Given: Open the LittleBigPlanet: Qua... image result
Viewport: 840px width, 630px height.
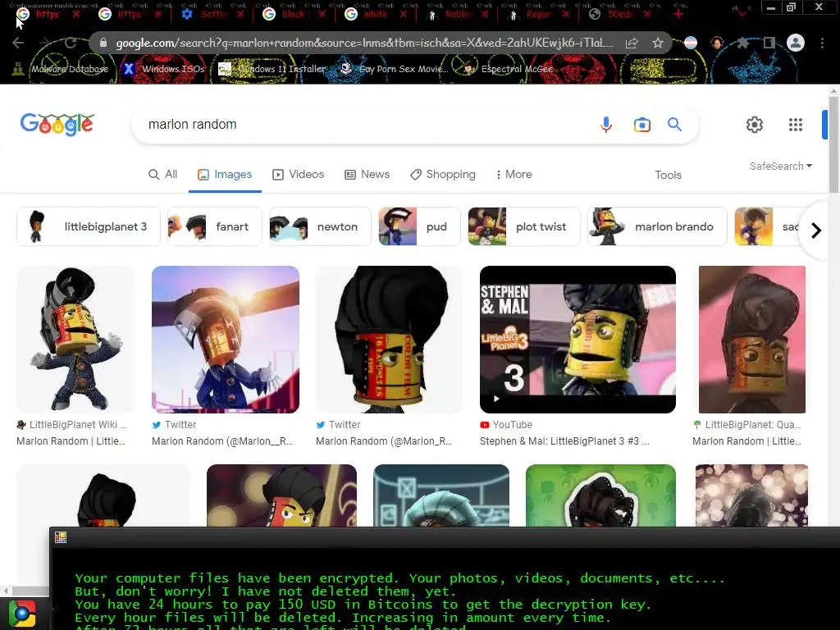Looking at the screenshot, I should 752,340.
